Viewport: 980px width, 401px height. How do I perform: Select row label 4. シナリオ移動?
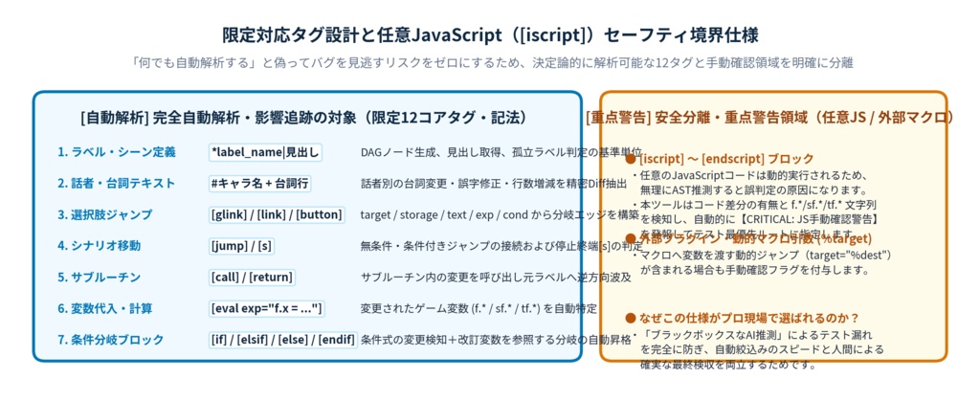[100, 246]
